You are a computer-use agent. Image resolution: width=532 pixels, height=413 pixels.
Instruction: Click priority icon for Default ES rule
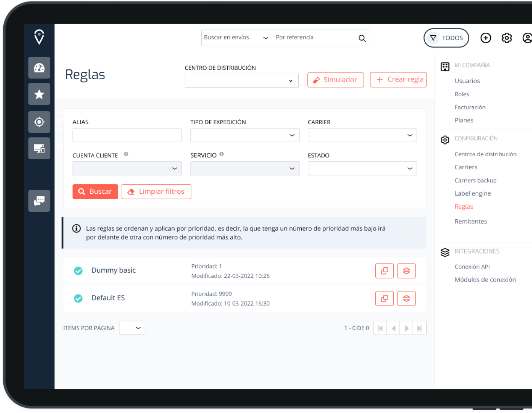coord(407,298)
